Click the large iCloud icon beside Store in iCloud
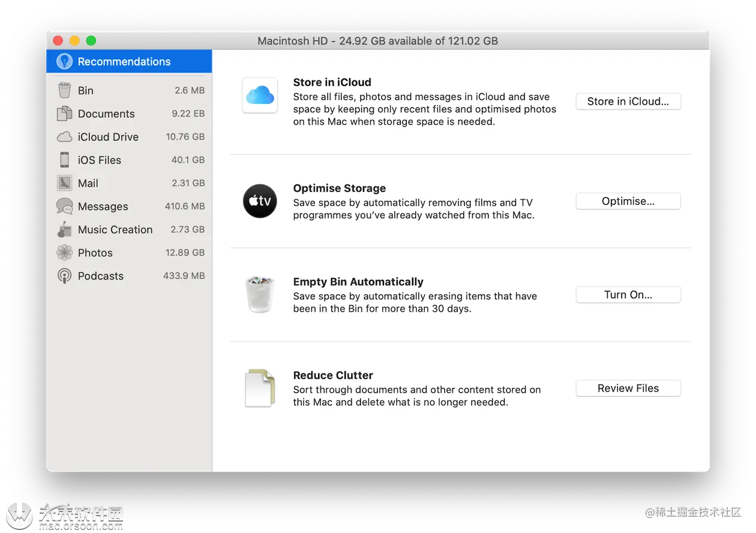This screenshot has width=756, height=533. click(260, 95)
